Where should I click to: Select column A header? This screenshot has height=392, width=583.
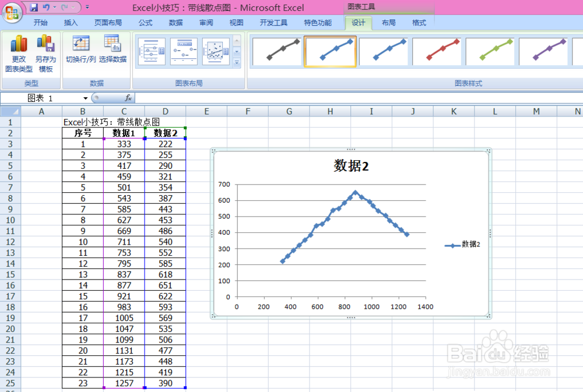pos(41,111)
